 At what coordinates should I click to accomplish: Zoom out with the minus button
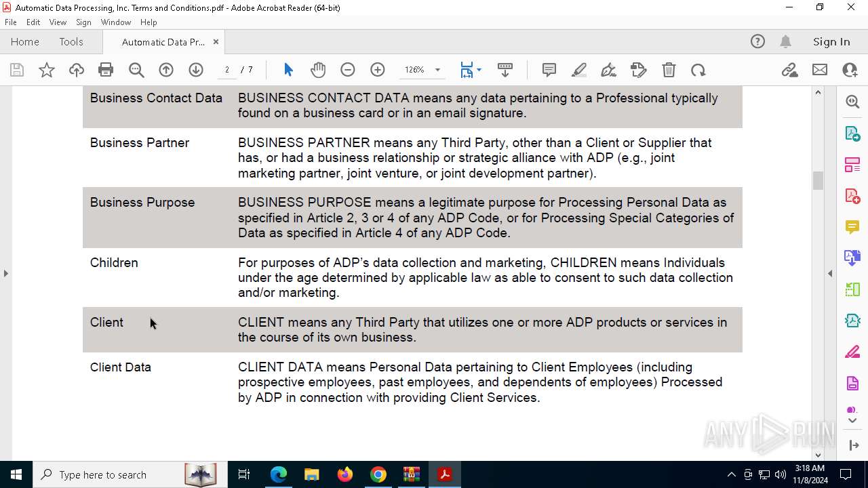click(x=348, y=70)
